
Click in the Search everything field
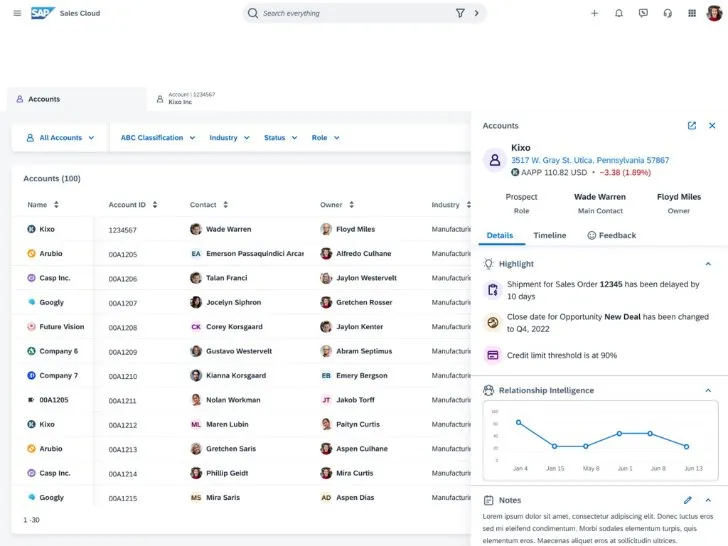(x=350, y=13)
